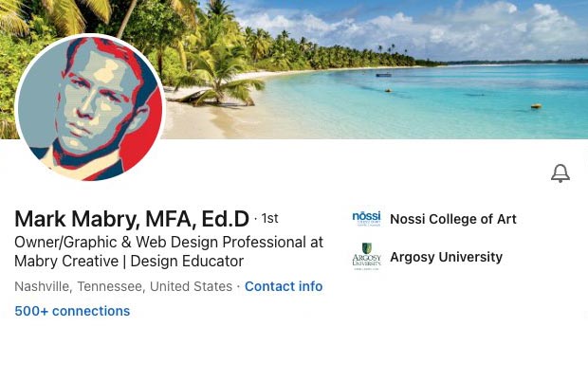Viewport: 588px width, 381px height.
Task: Open the Nossi College of Art page
Action: pyautogui.click(x=452, y=219)
